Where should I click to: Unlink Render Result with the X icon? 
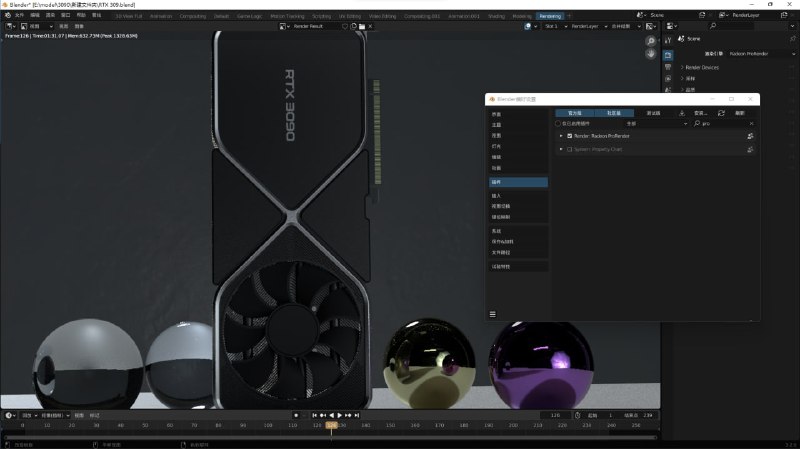point(370,26)
